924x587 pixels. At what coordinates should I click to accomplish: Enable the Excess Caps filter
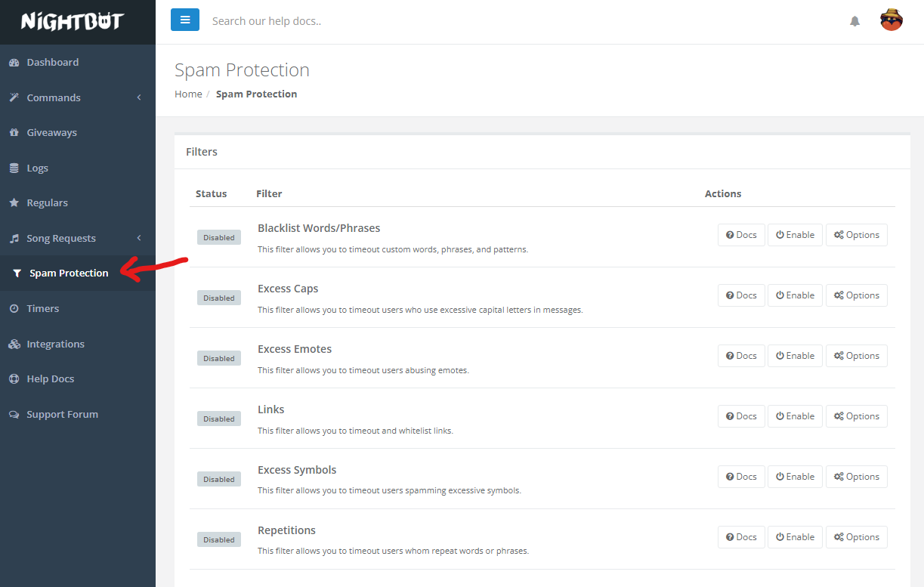(x=795, y=295)
